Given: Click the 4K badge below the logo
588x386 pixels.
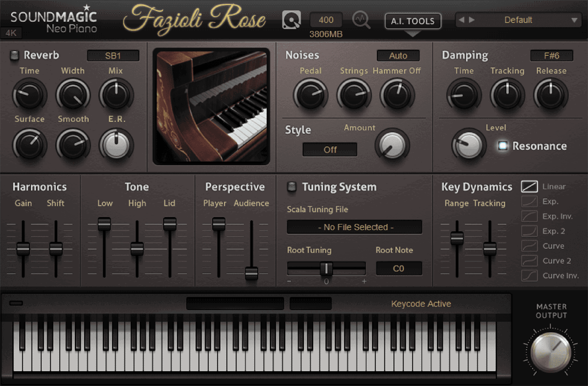Looking at the screenshot, I should pyautogui.click(x=11, y=33).
